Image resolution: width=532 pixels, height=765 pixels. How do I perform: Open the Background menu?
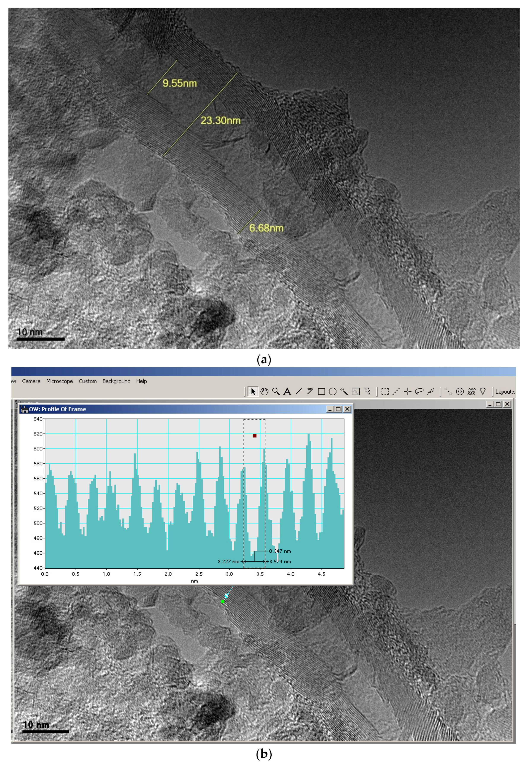click(116, 381)
